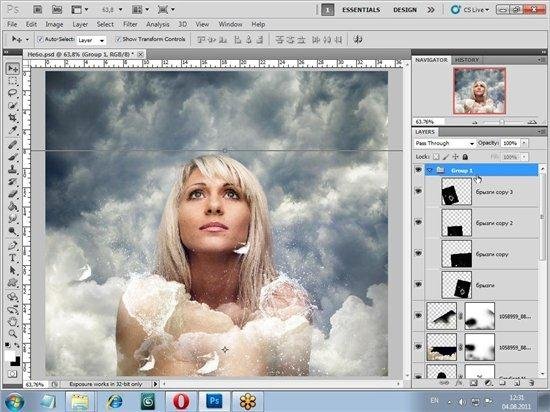This screenshot has width=550, height=412.
Task: Close the Небо.psd document tab
Action: (x=140, y=54)
